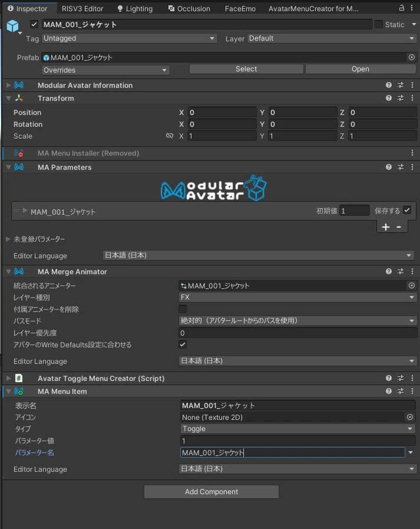Open help for MA Menu Item

tap(389, 391)
